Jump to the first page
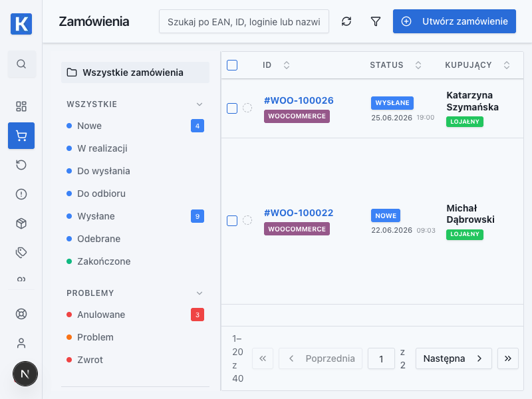532x399 pixels. (263, 358)
